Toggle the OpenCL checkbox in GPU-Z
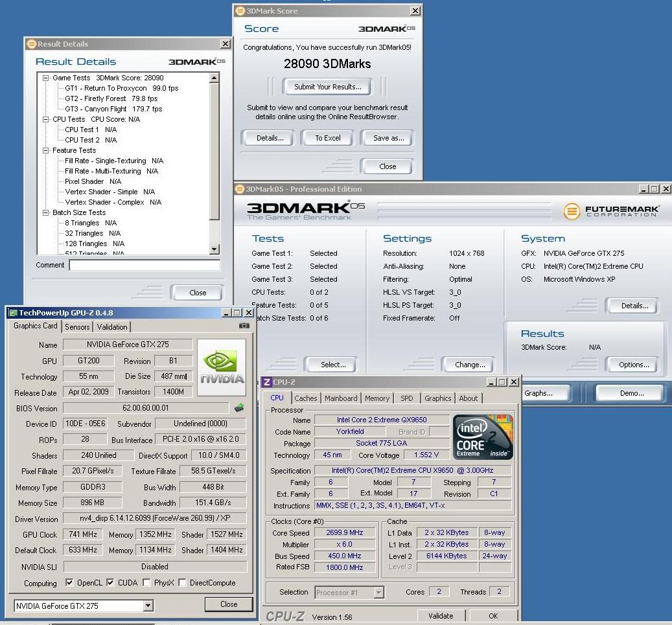This screenshot has width=672, height=625. [69, 583]
